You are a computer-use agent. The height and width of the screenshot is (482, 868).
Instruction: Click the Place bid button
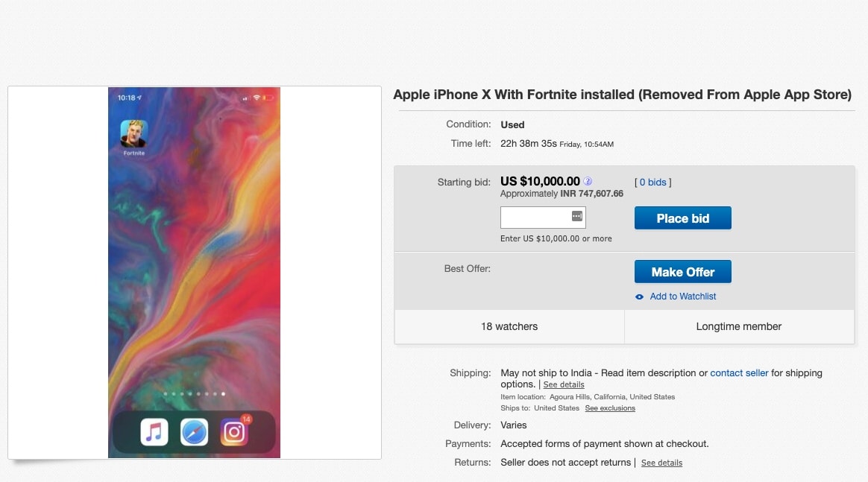[682, 218]
